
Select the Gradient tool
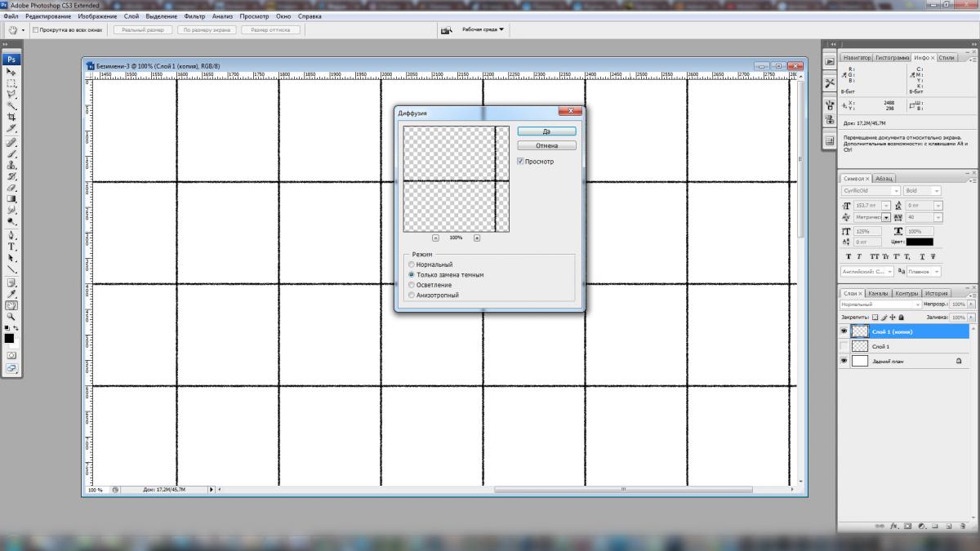click(x=11, y=199)
